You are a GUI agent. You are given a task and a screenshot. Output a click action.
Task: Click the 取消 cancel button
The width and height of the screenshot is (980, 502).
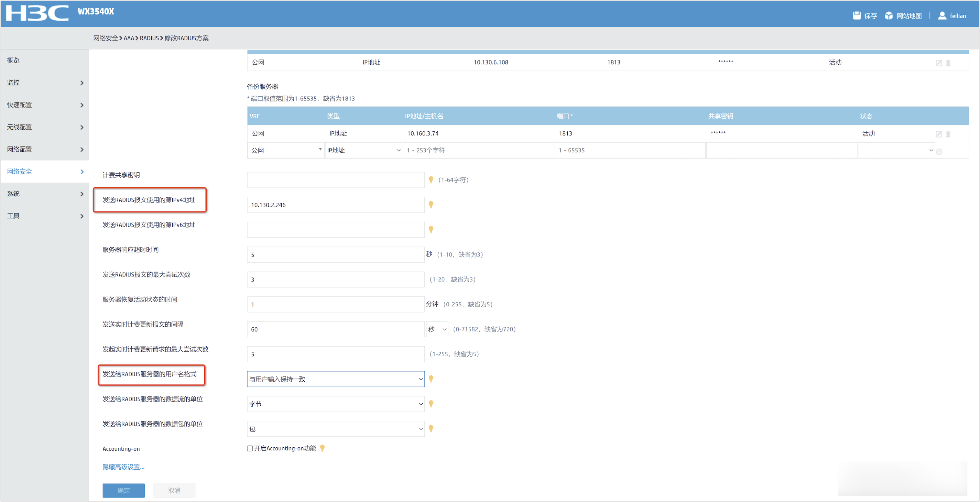tap(174, 490)
